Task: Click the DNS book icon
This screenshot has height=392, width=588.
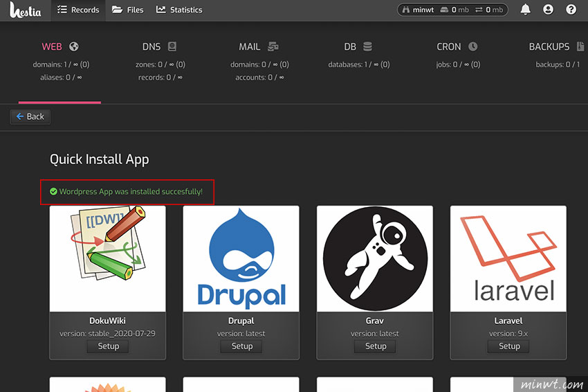Action: [x=172, y=46]
